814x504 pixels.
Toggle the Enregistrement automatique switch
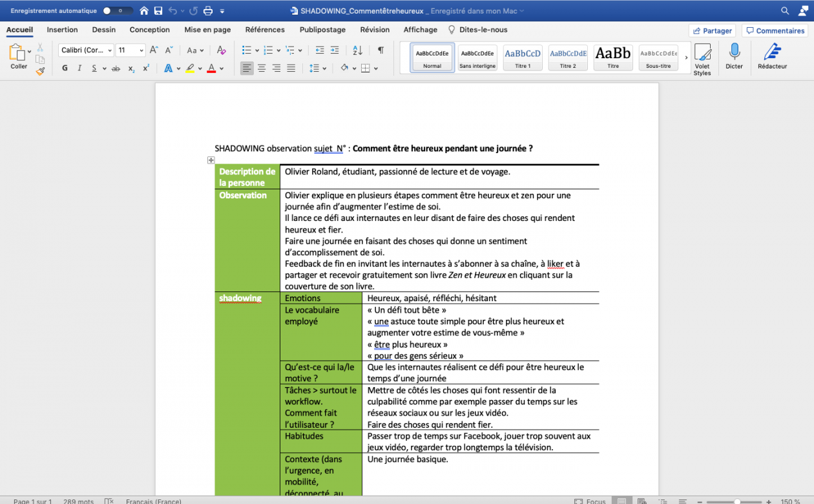click(117, 11)
